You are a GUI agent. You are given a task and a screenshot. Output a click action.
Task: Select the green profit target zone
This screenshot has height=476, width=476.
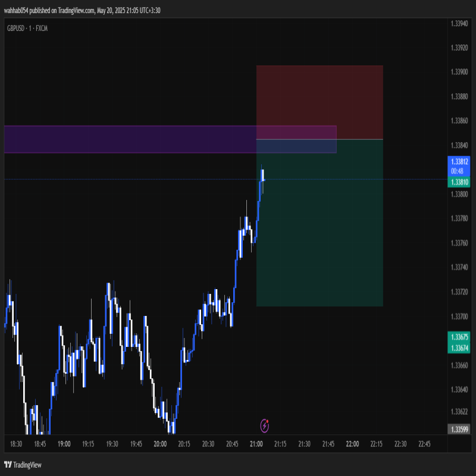coord(320,223)
